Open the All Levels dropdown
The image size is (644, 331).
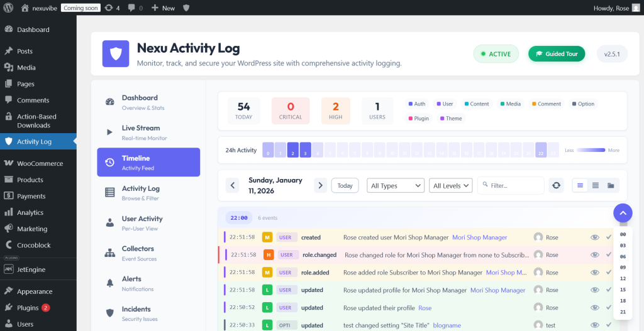450,185
